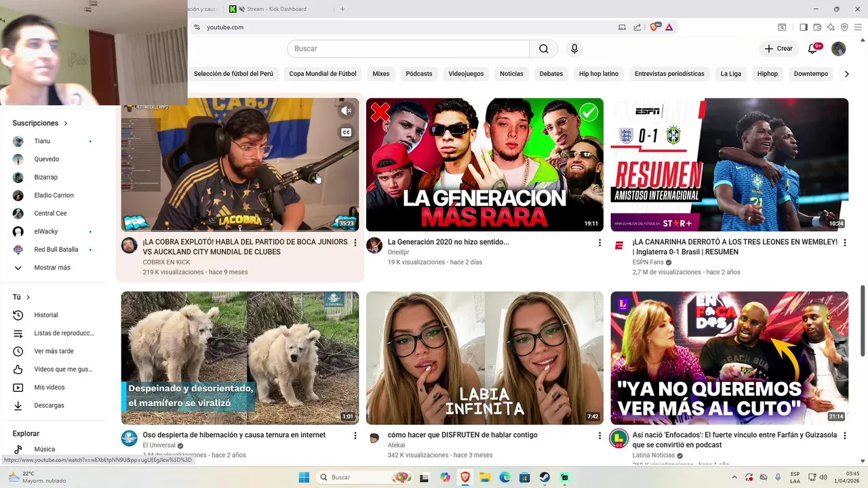Click the share page icon in address bar
The image size is (868, 488).
pyautogui.click(x=637, y=27)
